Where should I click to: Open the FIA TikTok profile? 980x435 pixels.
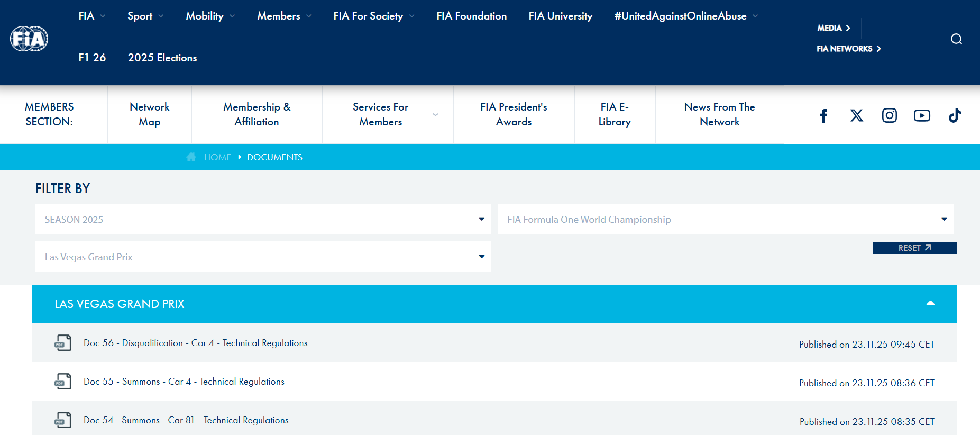(x=955, y=115)
